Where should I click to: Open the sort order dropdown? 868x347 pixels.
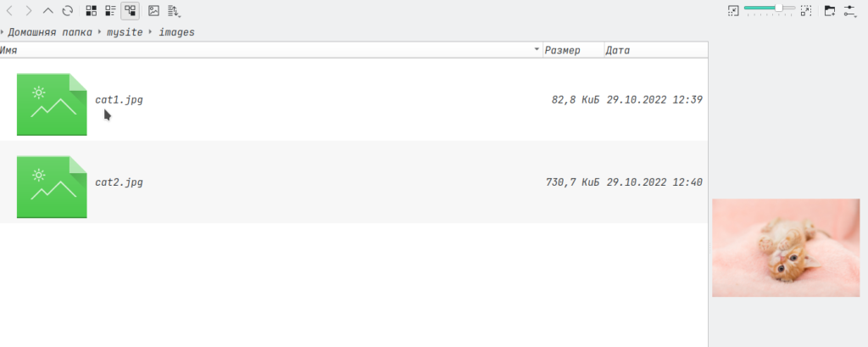174,11
